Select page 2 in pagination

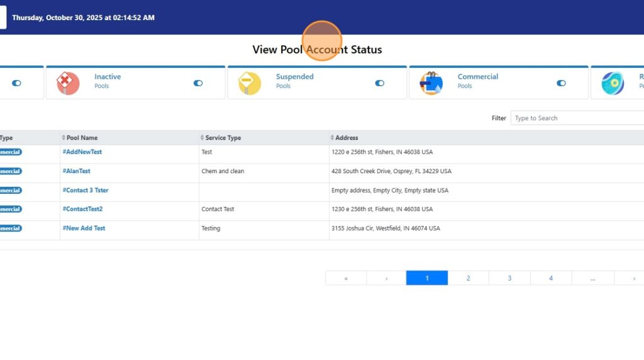(468, 278)
